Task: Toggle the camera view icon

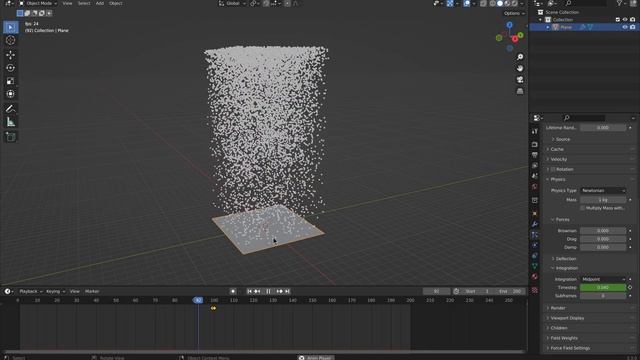Action: 520,80
